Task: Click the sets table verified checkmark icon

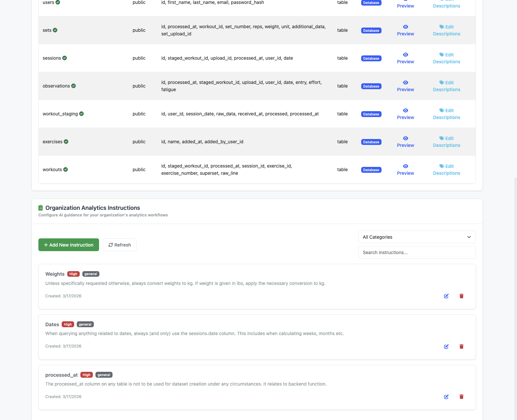Action: point(55,30)
